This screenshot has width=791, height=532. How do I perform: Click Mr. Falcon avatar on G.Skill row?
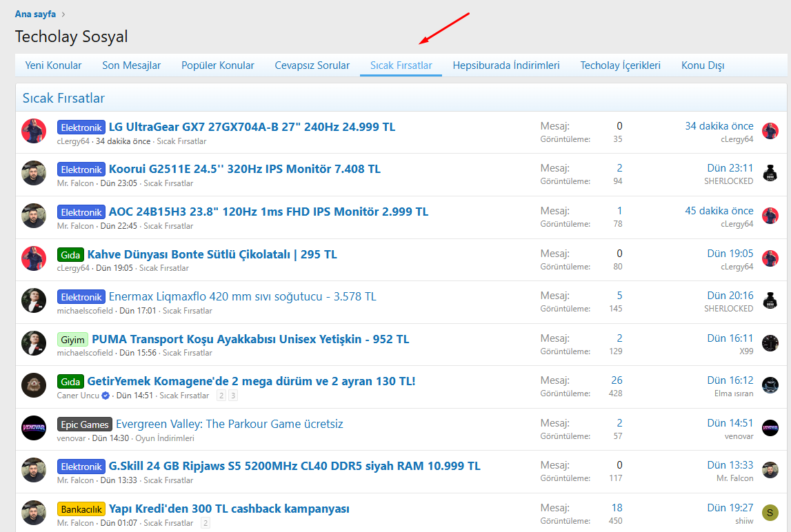pyautogui.click(x=34, y=470)
